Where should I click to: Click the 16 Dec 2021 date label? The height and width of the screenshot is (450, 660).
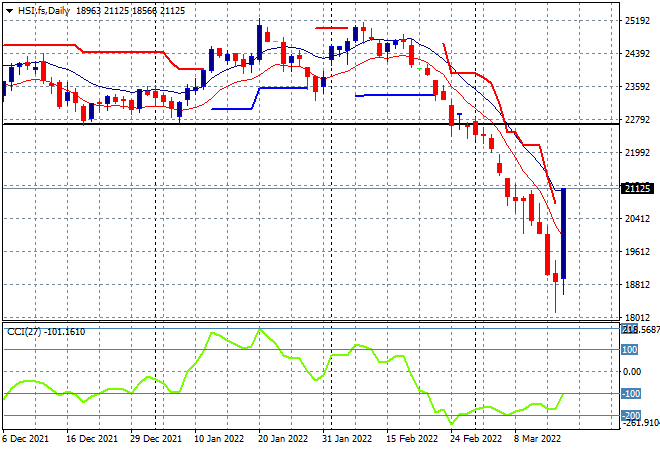click(x=92, y=439)
